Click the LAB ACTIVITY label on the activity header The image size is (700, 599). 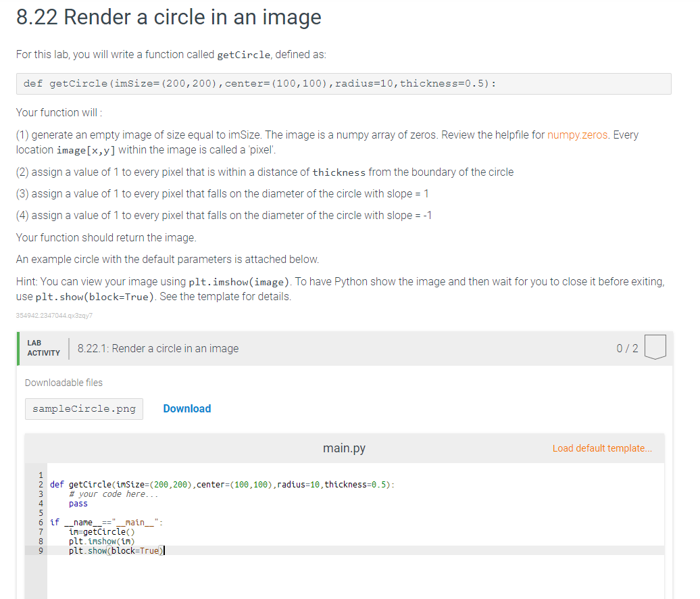pyautogui.click(x=43, y=348)
